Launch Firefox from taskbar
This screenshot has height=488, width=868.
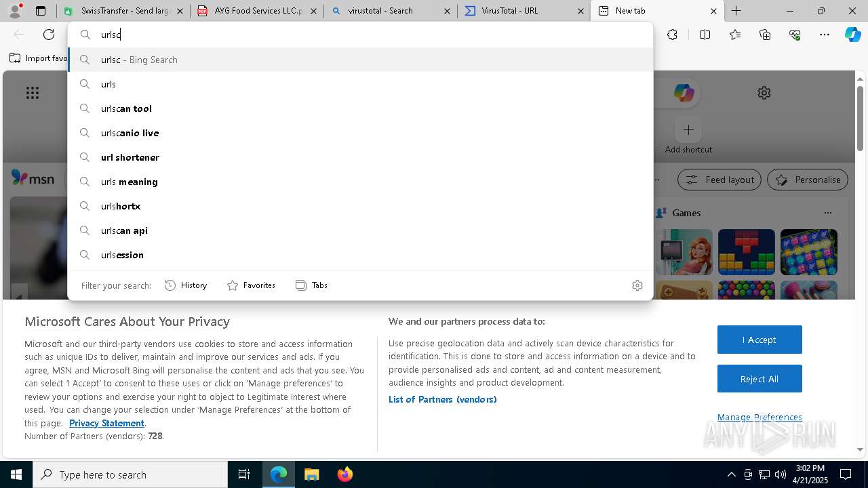[345, 474]
